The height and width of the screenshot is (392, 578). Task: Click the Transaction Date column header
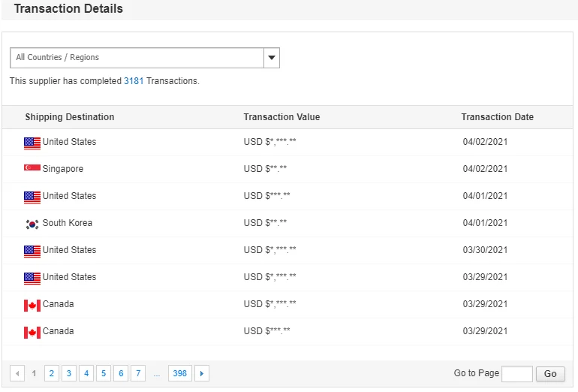pos(497,117)
